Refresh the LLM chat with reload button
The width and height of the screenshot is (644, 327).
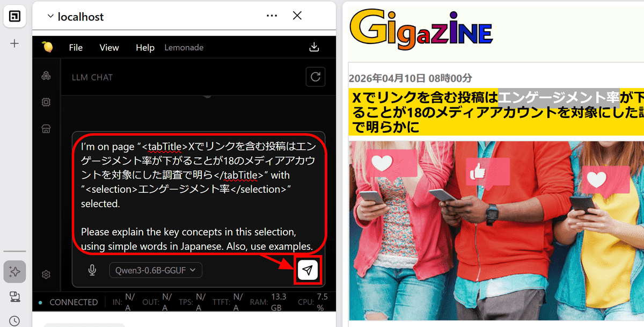316,77
